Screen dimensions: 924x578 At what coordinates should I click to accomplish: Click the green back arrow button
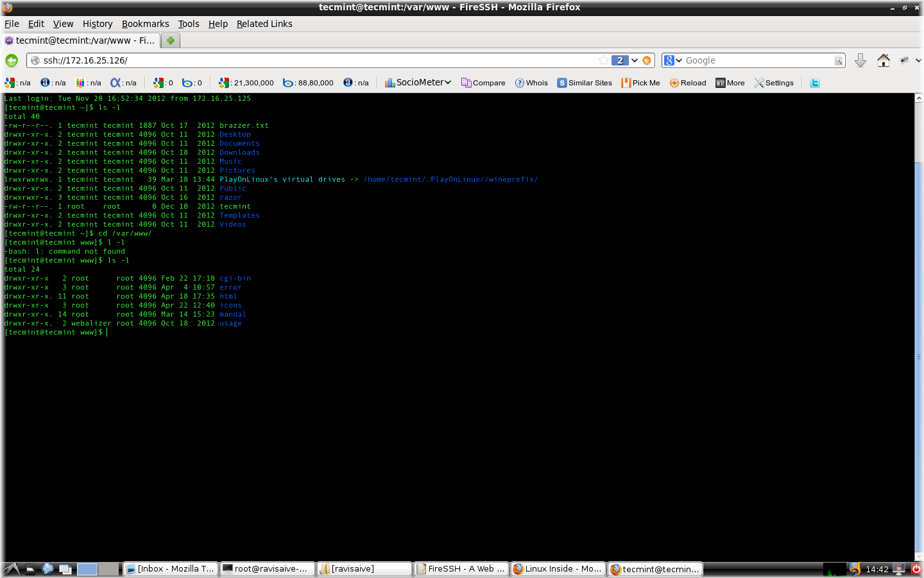12,60
